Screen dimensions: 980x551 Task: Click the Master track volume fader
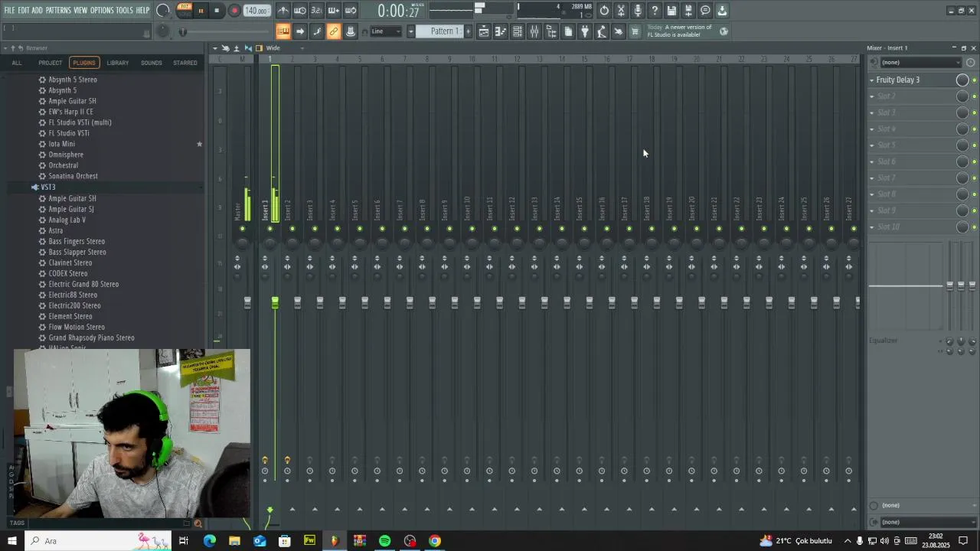click(x=247, y=304)
